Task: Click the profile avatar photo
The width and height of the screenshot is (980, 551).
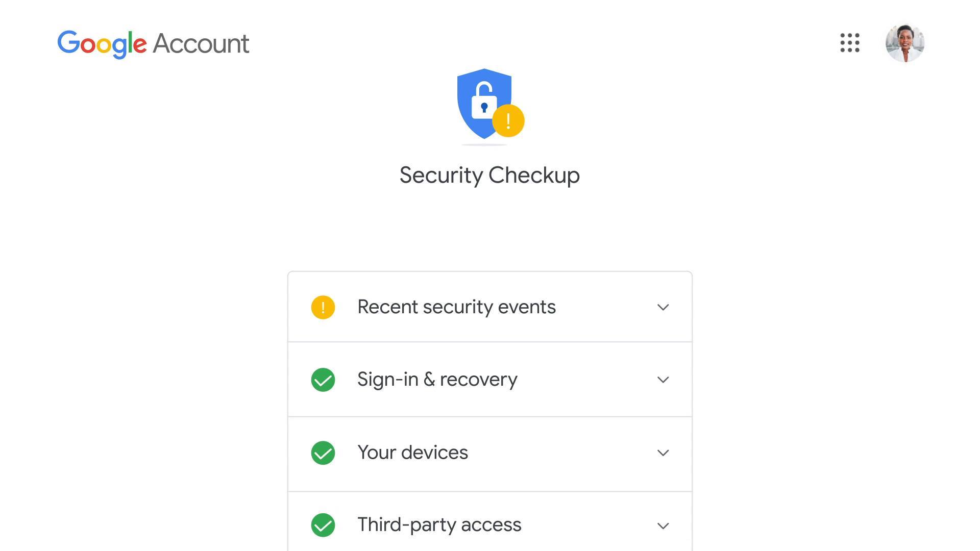Action: [905, 43]
